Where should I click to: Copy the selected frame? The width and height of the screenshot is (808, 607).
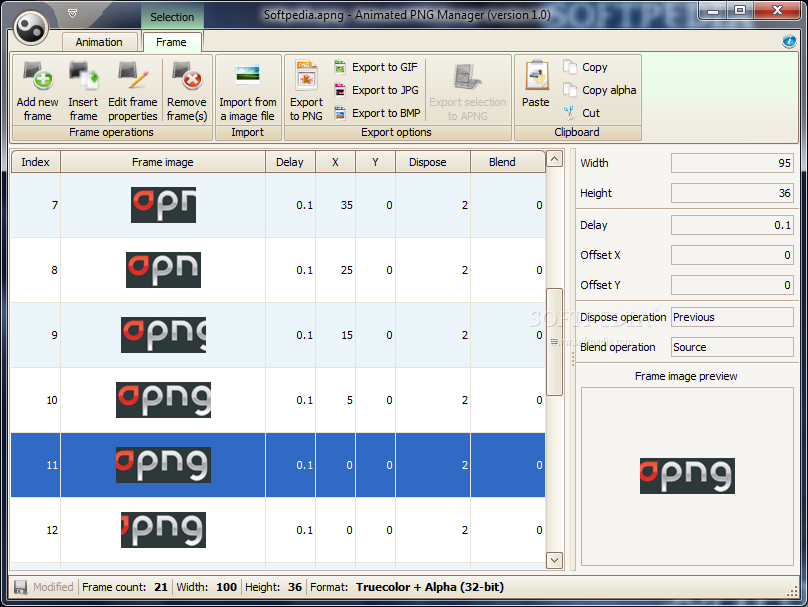tap(585, 67)
